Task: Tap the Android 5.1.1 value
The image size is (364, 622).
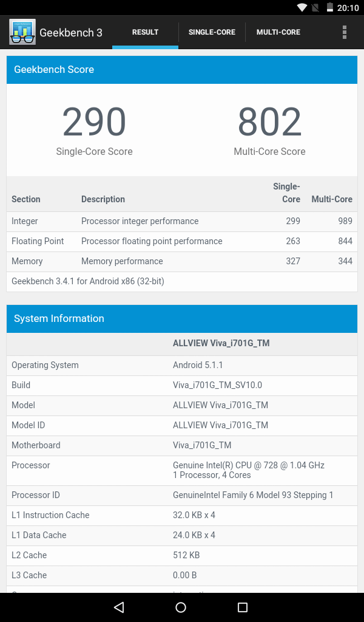Action: point(198,365)
